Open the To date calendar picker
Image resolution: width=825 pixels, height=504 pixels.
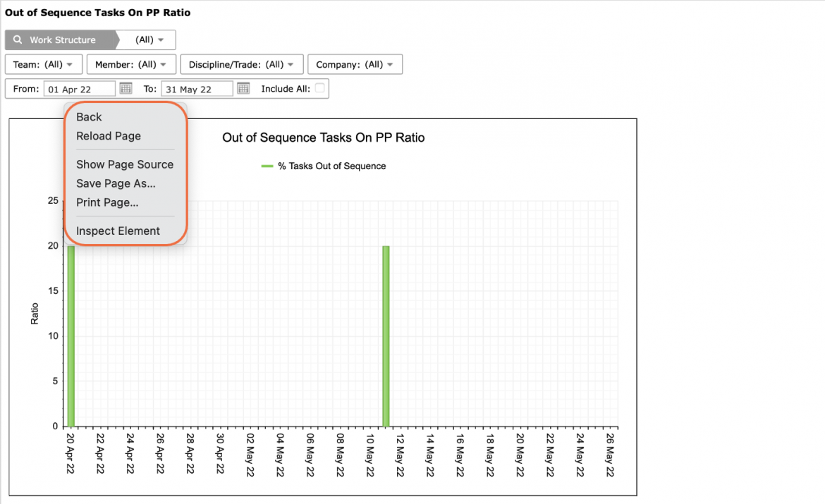[x=243, y=88]
